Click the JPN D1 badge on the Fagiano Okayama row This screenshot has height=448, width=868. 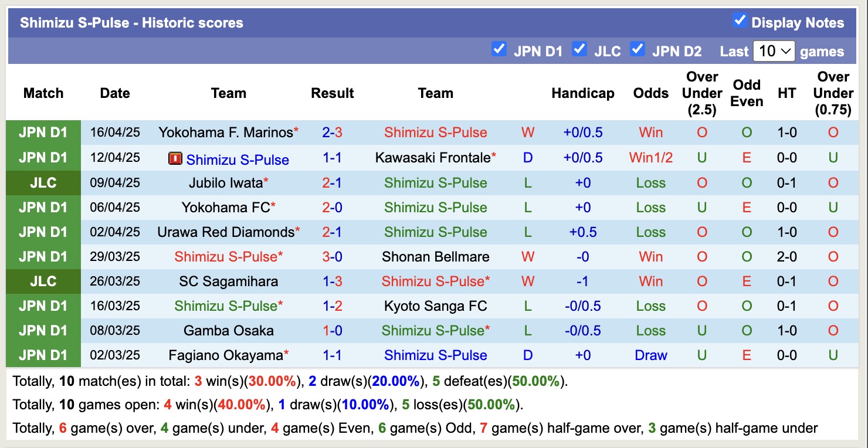[x=43, y=355]
